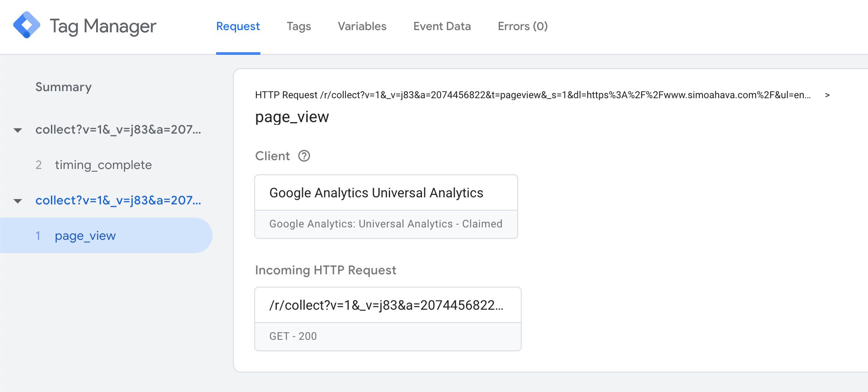The height and width of the screenshot is (392, 868).
Task: Collapse the second blue collect request arrow
Action: (18, 201)
